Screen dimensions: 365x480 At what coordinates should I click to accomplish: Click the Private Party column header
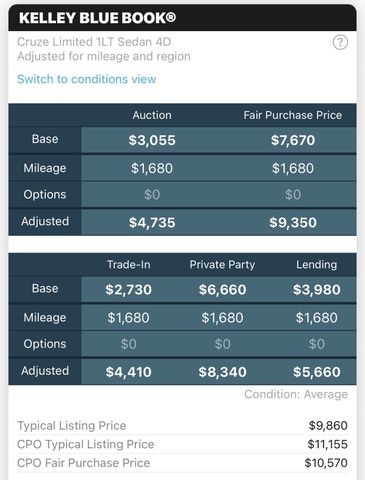(222, 265)
